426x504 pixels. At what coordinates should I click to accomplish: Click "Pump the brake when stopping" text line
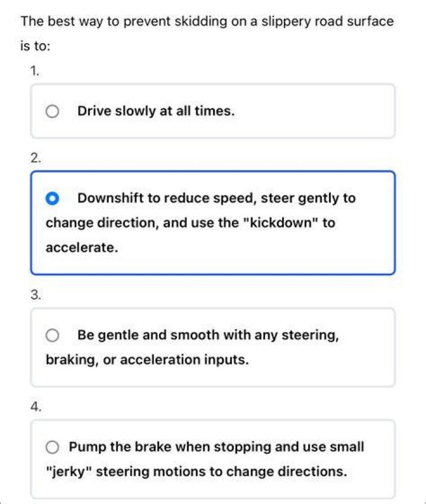170,447
